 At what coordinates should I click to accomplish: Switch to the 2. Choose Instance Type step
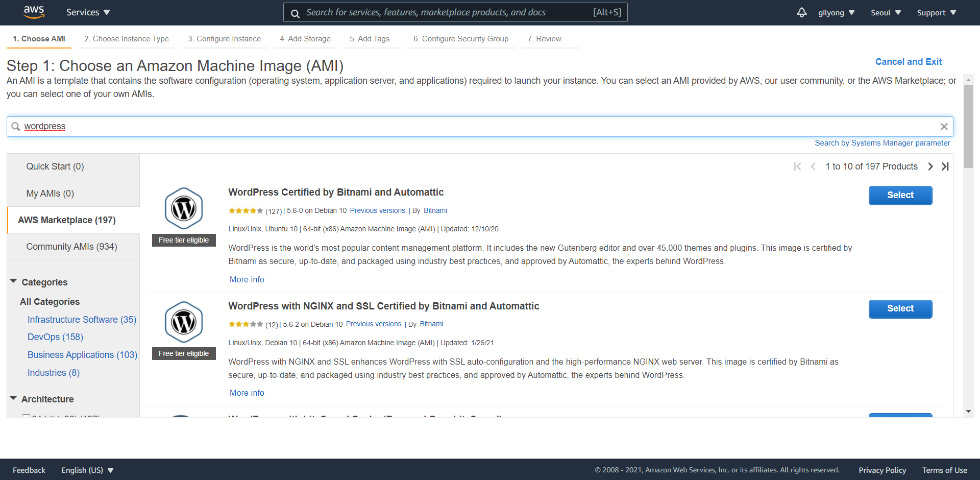(127, 39)
